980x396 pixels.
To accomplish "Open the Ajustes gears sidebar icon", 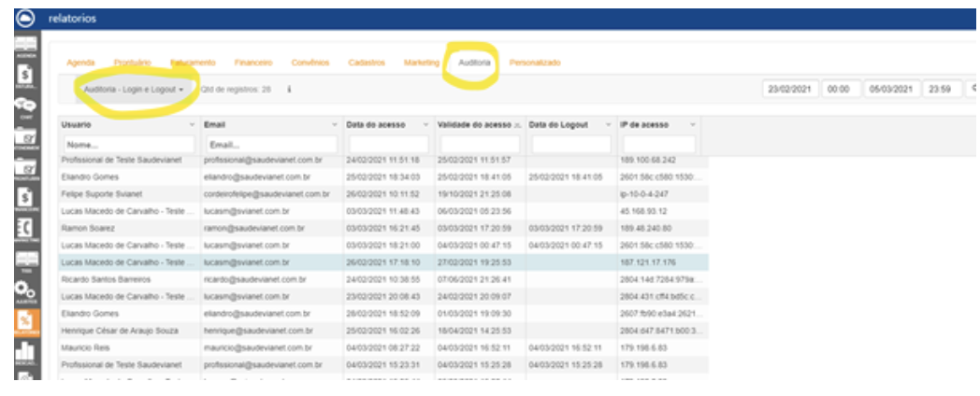I will point(26,290).
